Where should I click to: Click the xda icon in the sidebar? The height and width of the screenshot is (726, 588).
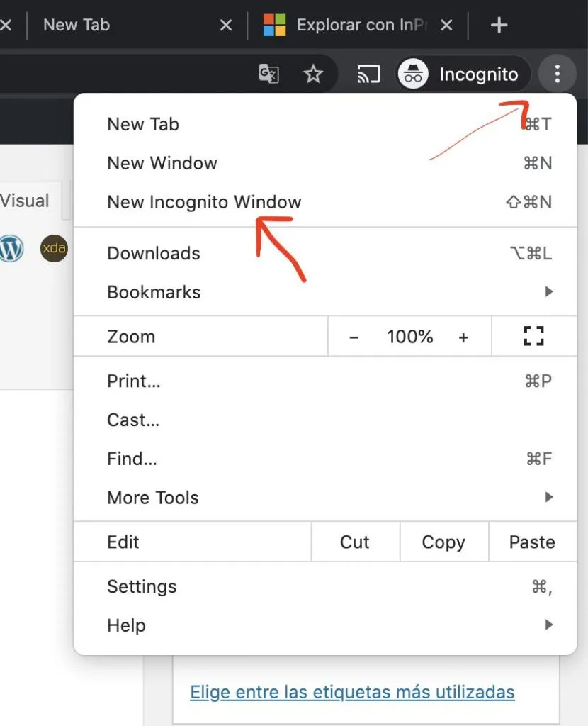pyautogui.click(x=54, y=249)
